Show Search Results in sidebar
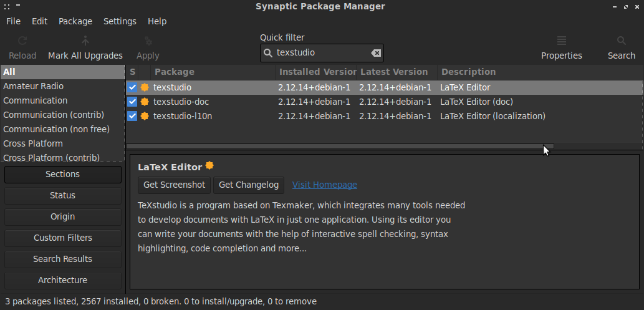Screen dimensions: 644x310 point(63,259)
